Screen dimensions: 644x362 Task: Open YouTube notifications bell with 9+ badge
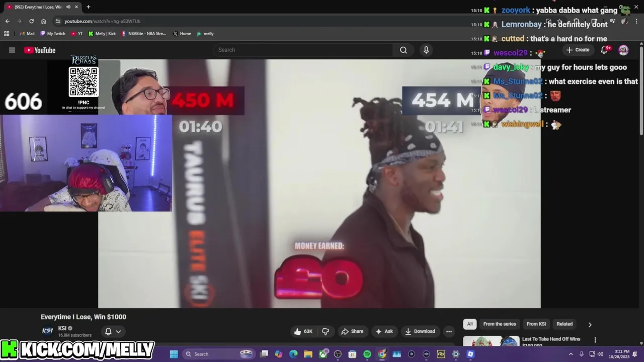click(x=605, y=49)
